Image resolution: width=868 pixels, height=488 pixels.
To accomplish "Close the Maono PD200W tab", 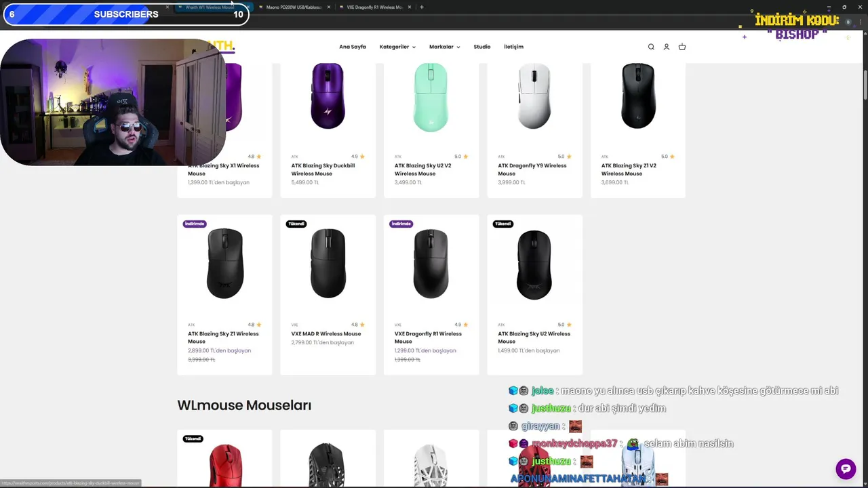I will pyautogui.click(x=329, y=7).
